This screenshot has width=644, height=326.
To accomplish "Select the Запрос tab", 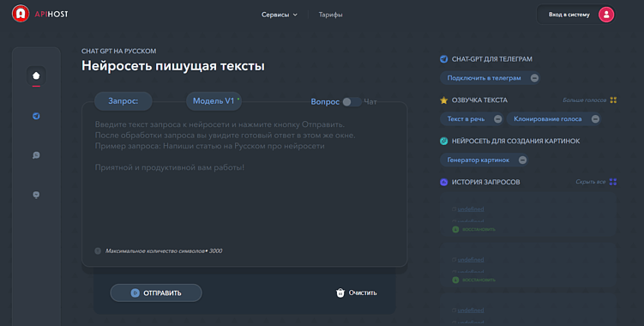I will pos(123,101).
